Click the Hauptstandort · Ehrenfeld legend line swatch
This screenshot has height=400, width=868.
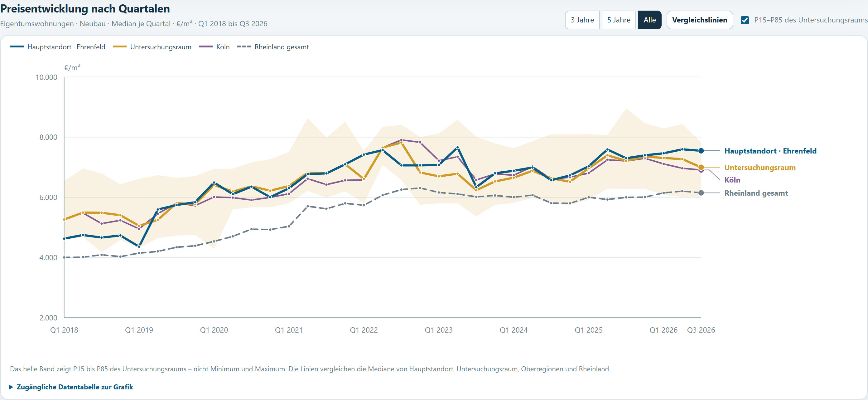point(17,47)
